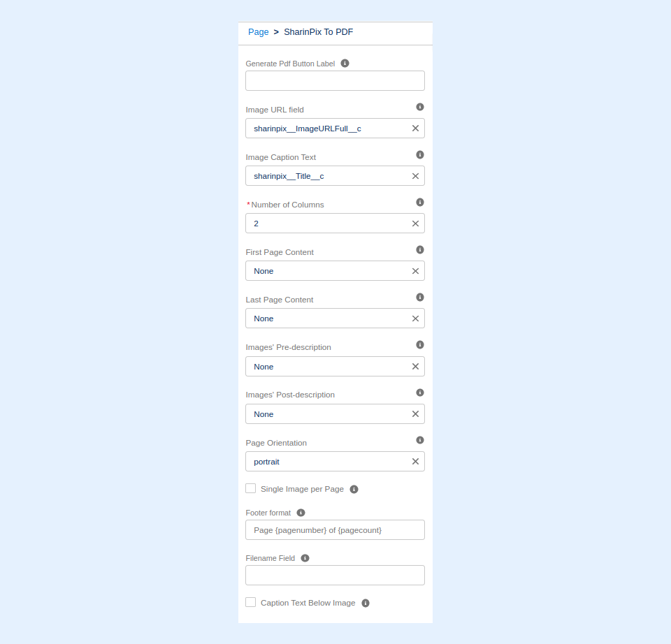Click into the Filename Field input
The height and width of the screenshot is (644, 671).
coord(335,576)
